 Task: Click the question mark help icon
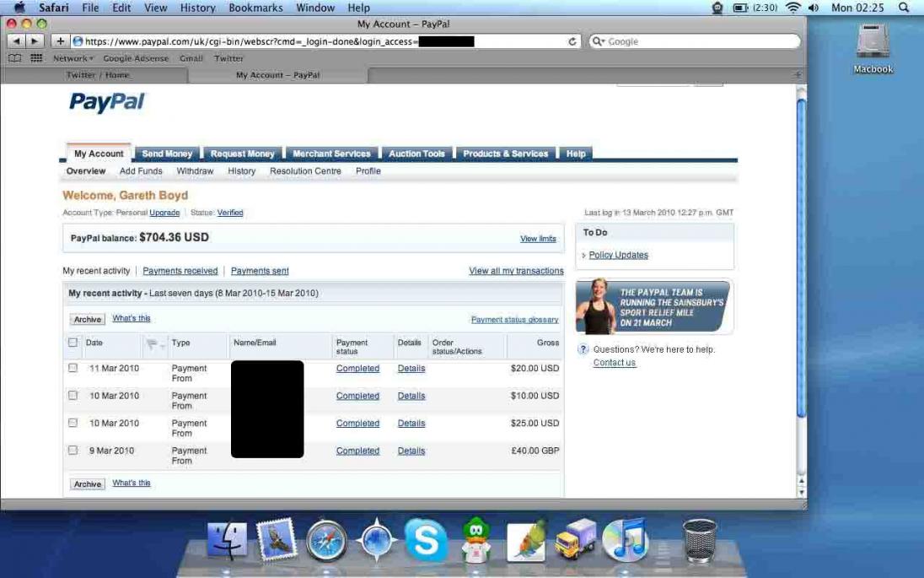[583, 349]
